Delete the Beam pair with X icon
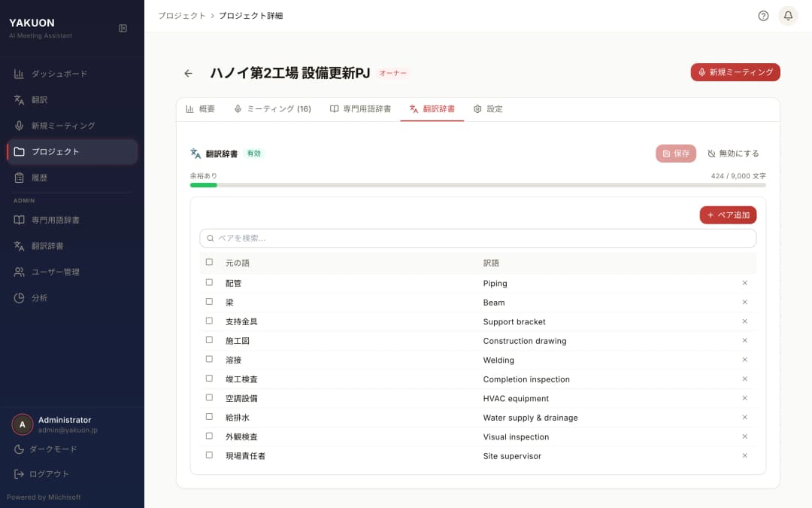This screenshot has height=508, width=812. 744,303
